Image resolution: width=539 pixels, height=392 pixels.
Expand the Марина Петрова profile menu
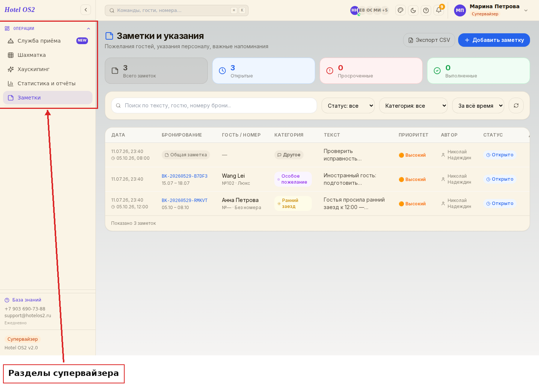coord(526,10)
